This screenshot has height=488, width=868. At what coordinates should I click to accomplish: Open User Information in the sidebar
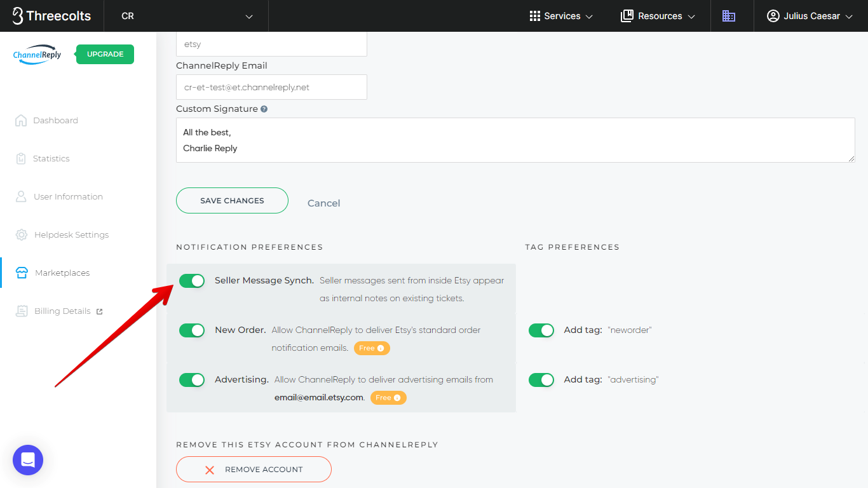68,196
